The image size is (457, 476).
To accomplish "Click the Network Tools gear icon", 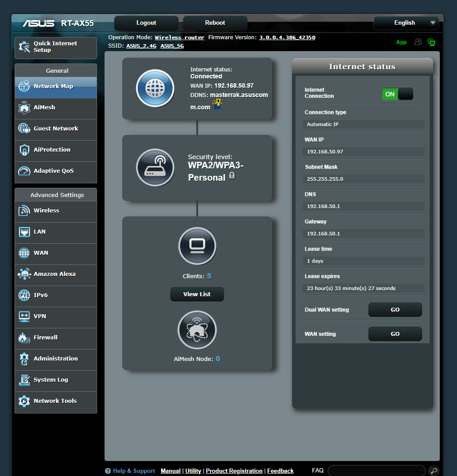I will click(x=24, y=401).
